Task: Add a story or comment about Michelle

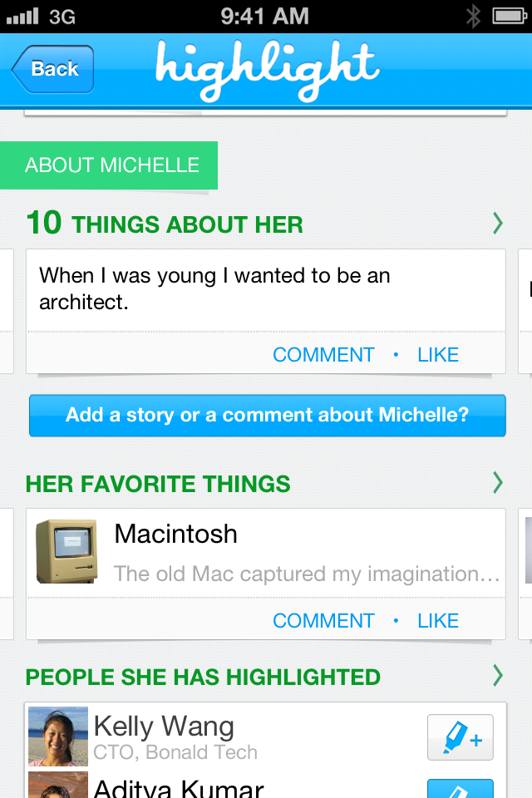Action: [x=268, y=416]
